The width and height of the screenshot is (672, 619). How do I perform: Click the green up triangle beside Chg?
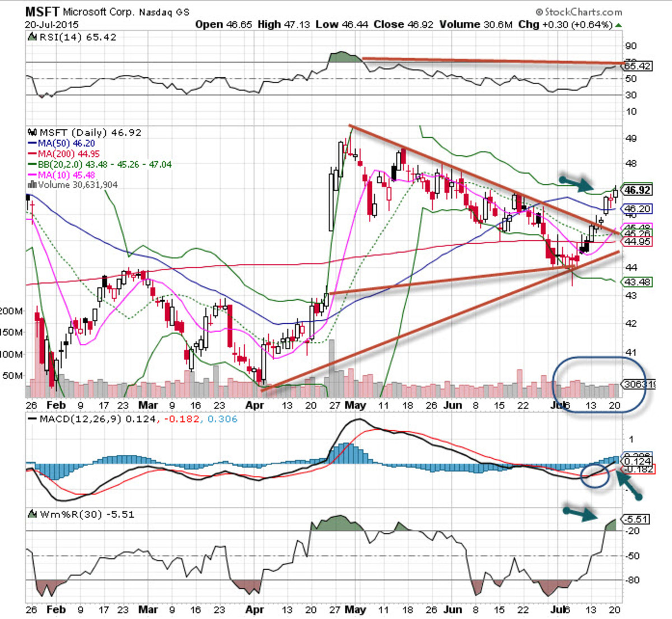[618, 25]
